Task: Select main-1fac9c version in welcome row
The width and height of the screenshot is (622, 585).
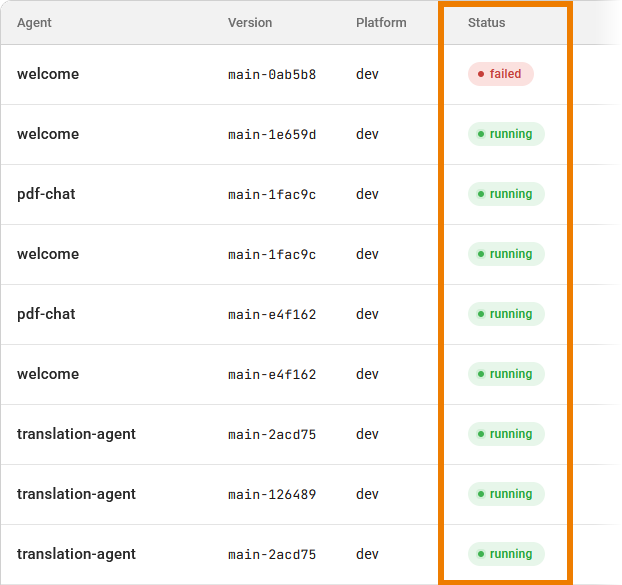Action: click(x=272, y=254)
